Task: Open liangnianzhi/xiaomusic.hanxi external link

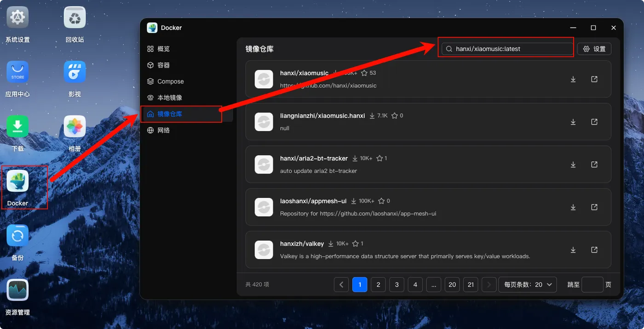Action: tap(594, 122)
